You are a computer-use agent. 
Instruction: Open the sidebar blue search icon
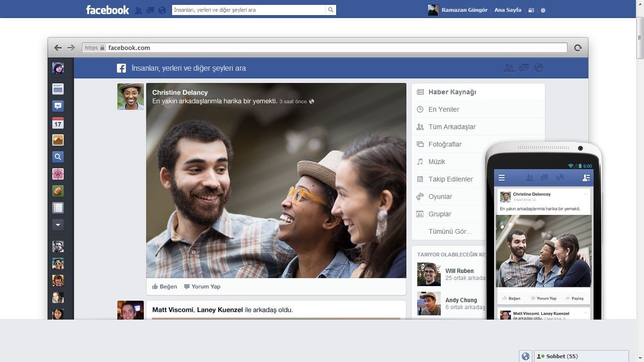(58, 157)
